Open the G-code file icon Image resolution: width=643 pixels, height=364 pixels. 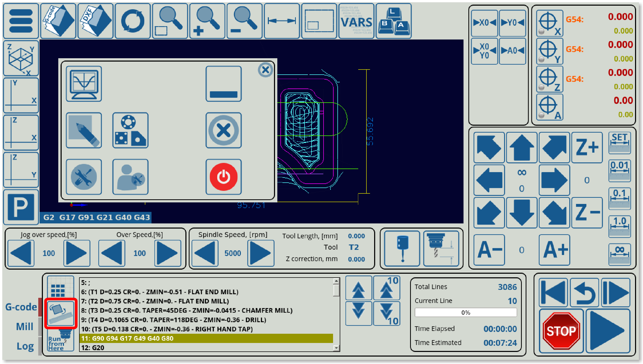coord(58,21)
